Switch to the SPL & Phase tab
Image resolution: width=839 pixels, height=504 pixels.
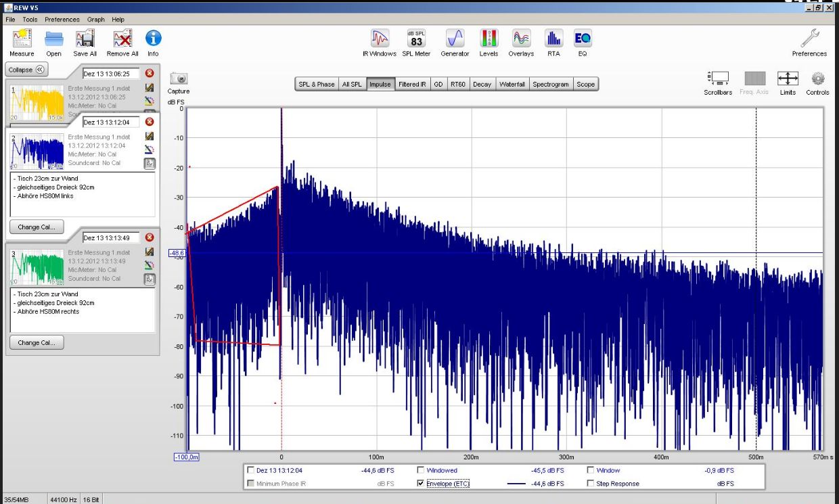coord(317,85)
